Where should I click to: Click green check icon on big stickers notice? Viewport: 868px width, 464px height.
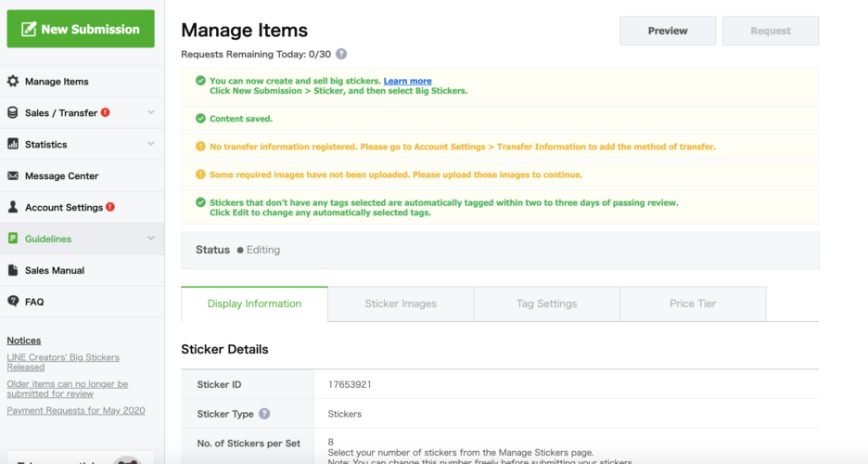click(x=200, y=81)
